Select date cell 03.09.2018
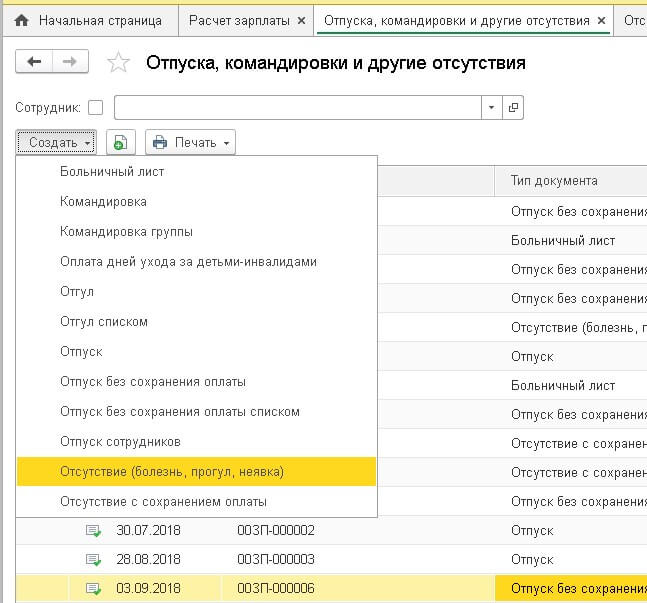The height and width of the screenshot is (603, 647). pyautogui.click(x=148, y=589)
